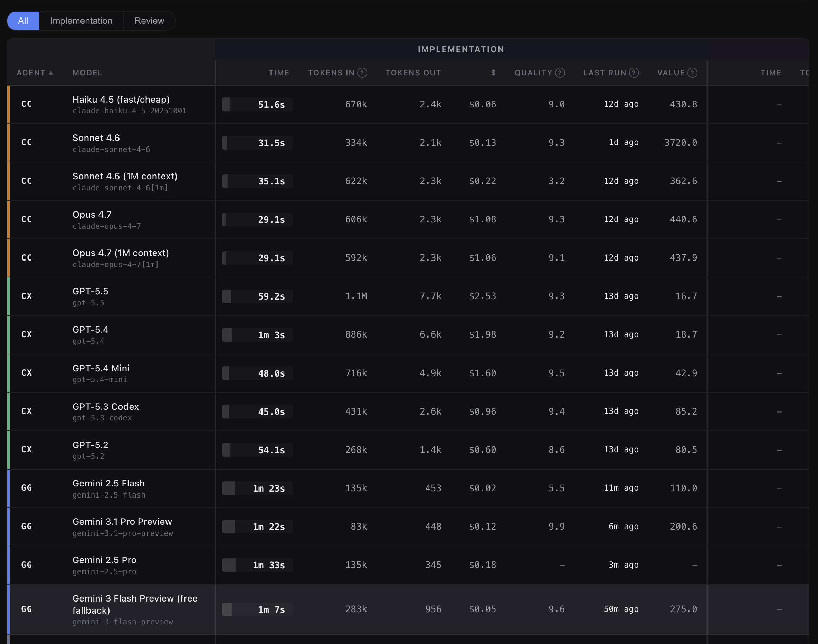This screenshot has height=644, width=818.
Task: Open the TOKENS IN help icon
Action: [x=362, y=73]
